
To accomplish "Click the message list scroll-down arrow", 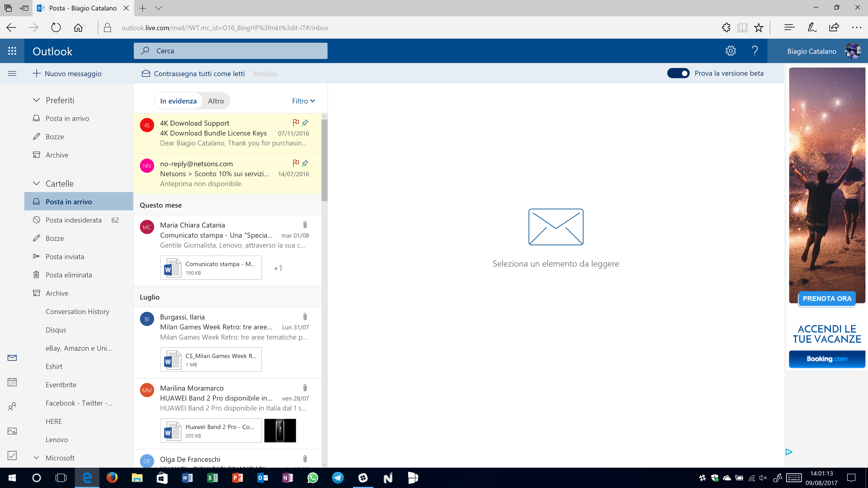I will pos(324,465).
